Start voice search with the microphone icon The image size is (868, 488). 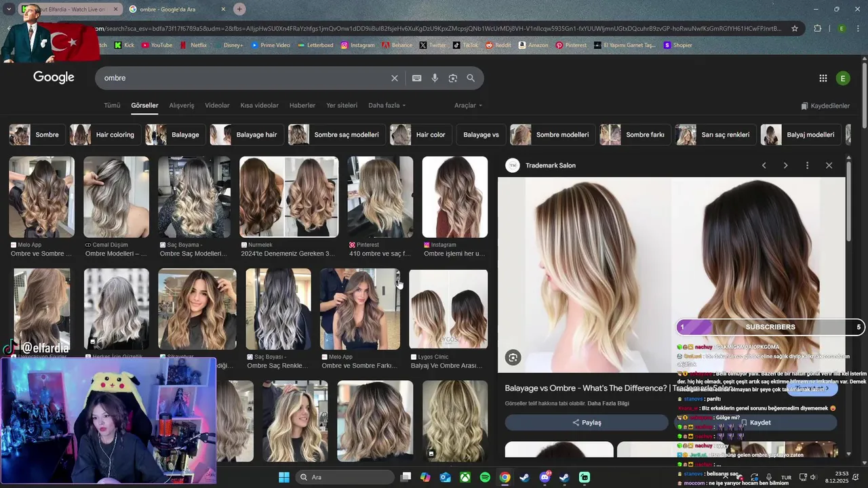point(435,78)
